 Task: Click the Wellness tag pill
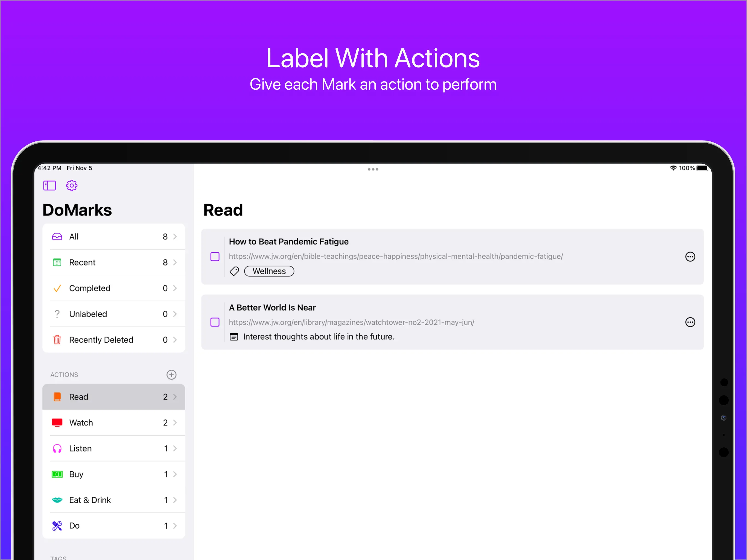(269, 271)
